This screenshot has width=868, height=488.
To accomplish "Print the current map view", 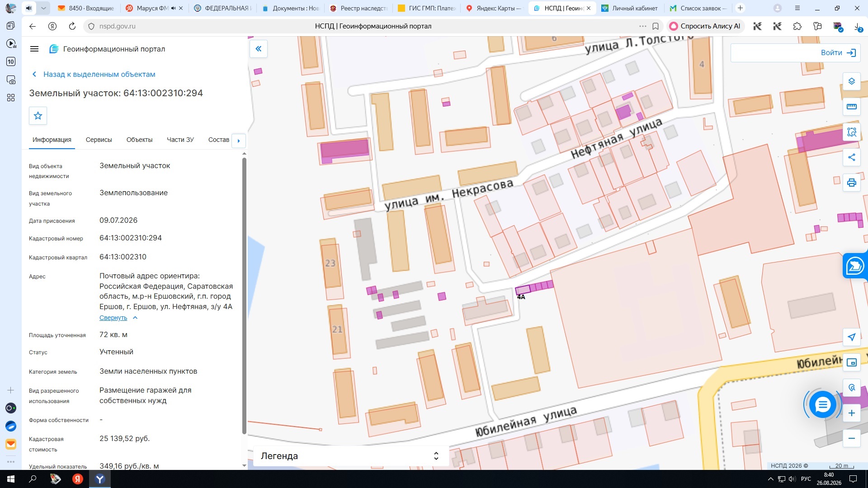I will tap(852, 183).
